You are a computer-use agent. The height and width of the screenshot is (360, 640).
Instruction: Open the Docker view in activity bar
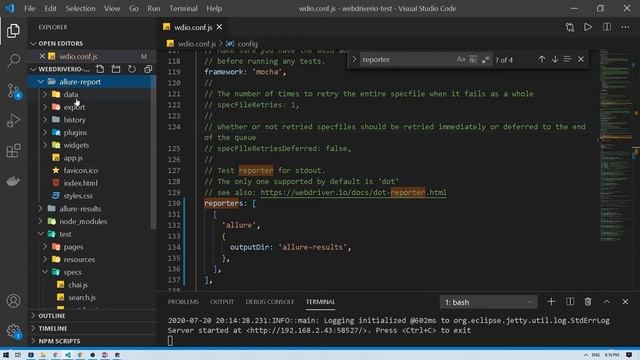(x=13, y=181)
